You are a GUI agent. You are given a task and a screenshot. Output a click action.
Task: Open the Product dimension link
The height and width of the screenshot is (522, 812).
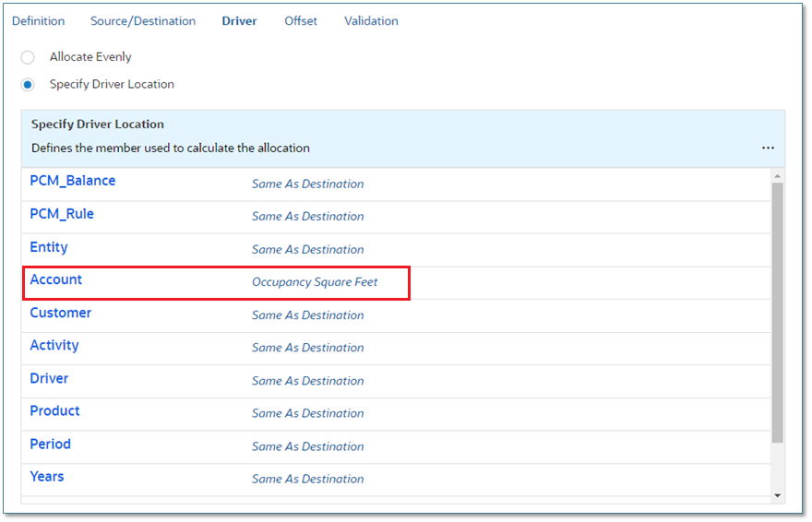tap(54, 410)
